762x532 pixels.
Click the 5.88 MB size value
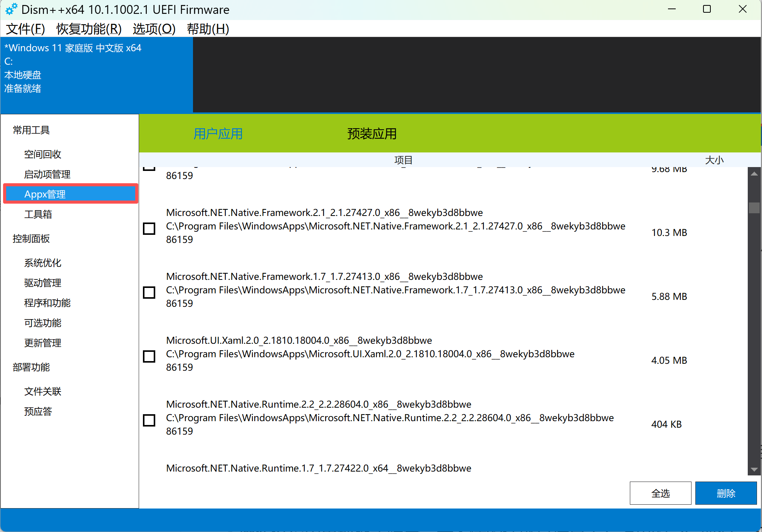(x=669, y=296)
